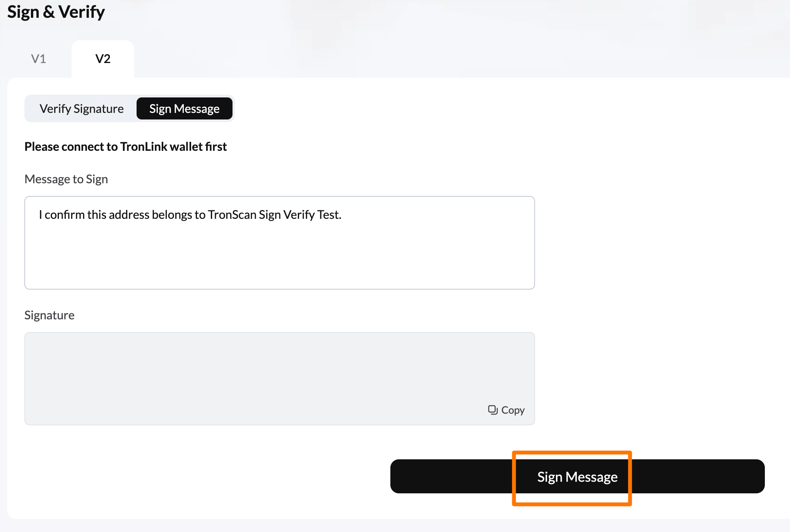The height and width of the screenshot is (532, 790).
Task: Click the copy icon in the Signature box
Action: pos(492,410)
